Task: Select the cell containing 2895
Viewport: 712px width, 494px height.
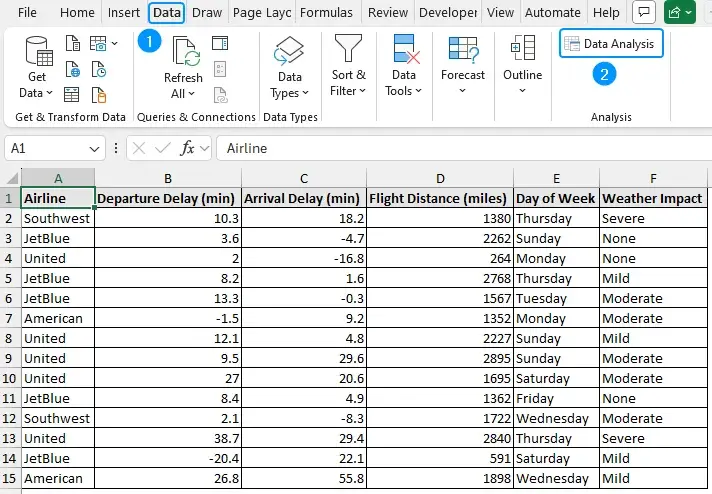Action: coord(440,358)
